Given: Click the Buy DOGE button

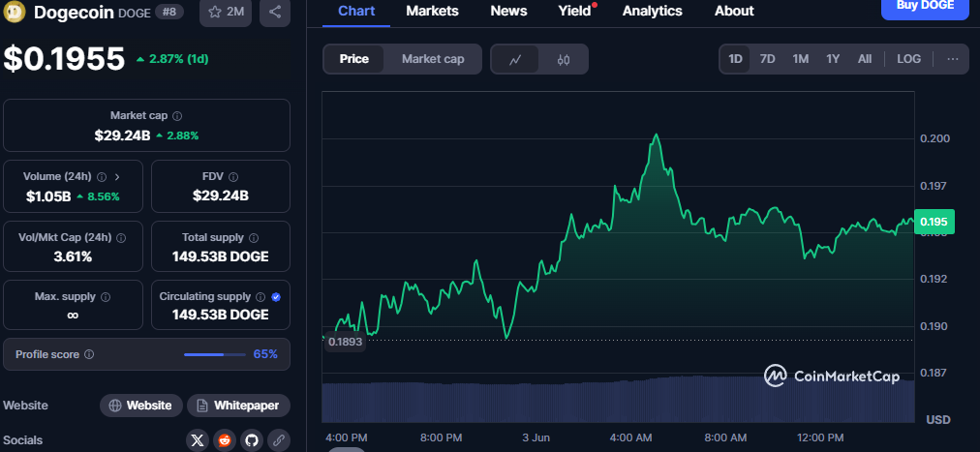Looking at the screenshot, I should coord(925,8).
